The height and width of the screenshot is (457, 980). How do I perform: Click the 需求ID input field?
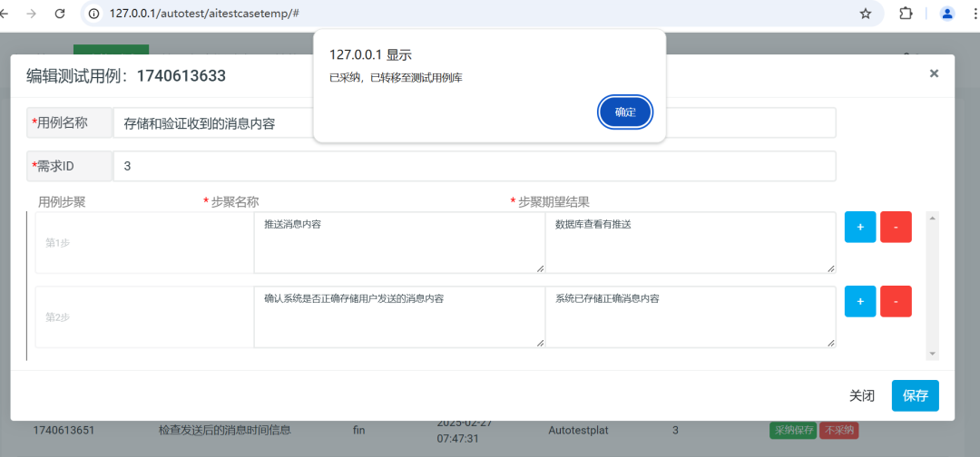(x=475, y=166)
